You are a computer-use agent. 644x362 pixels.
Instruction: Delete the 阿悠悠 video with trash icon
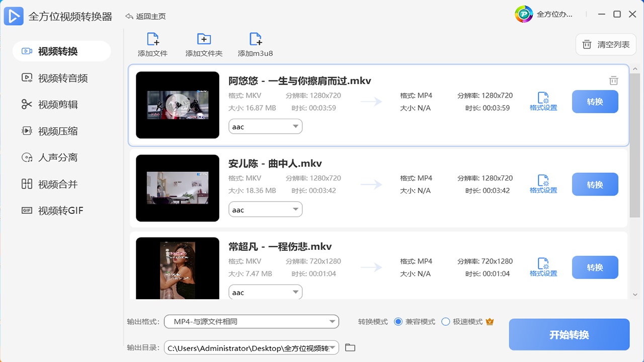613,80
